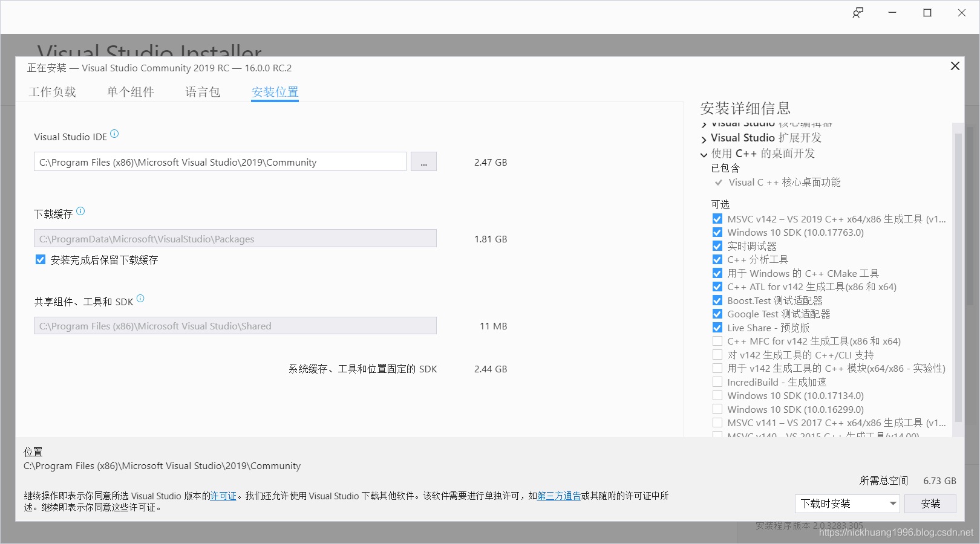The image size is (980, 544).
Task: Minimize the Visual Studio Installer window
Action: 892,13
